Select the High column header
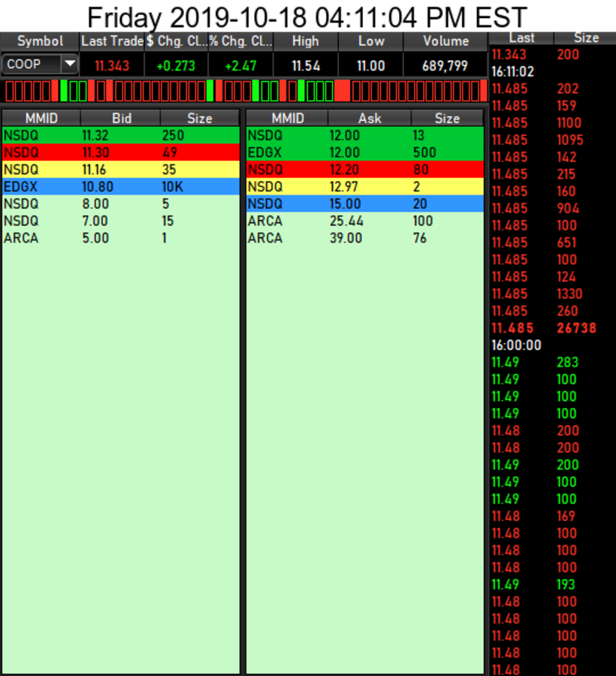This screenshot has width=616, height=676. pos(306,41)
